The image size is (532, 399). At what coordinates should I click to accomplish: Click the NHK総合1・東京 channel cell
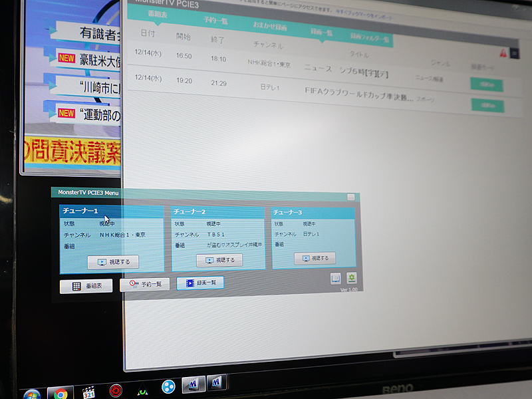point(269,63)
